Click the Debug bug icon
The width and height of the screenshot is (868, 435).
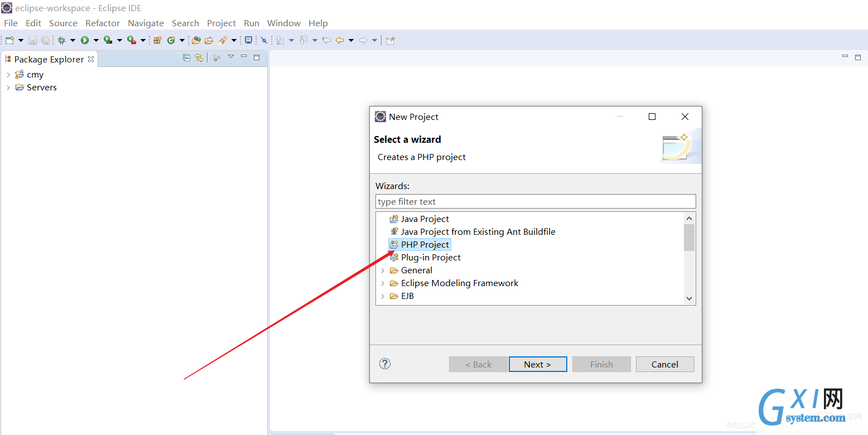coord(61,40)
